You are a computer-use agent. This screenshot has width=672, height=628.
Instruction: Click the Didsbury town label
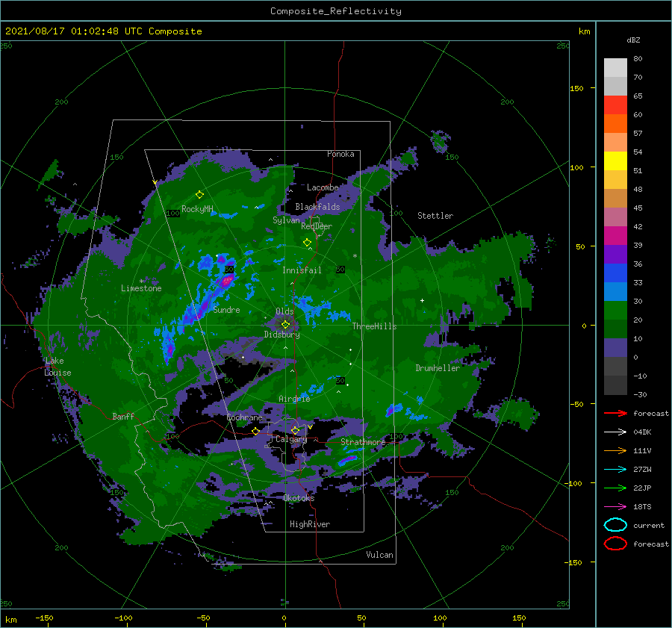[x=281, y=335]
